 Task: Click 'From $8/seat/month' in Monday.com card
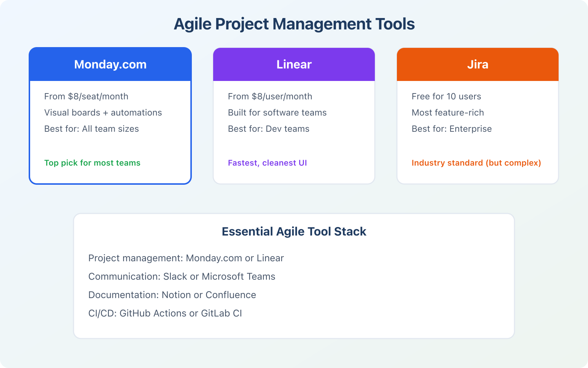coord(86,96)
